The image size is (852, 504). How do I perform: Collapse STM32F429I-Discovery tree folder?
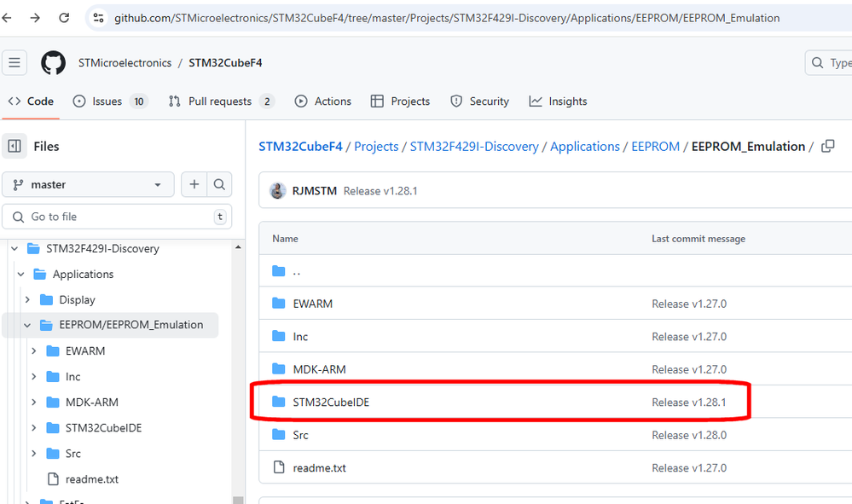(x=14, y=249)
